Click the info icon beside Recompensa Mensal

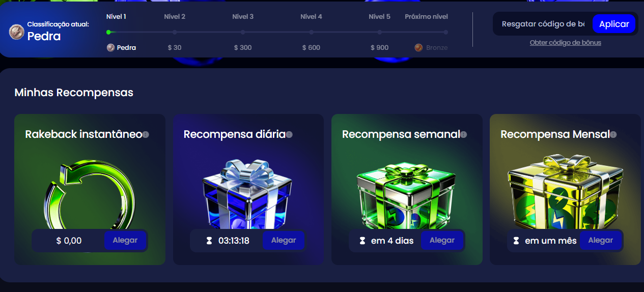[x=613, y=135]
